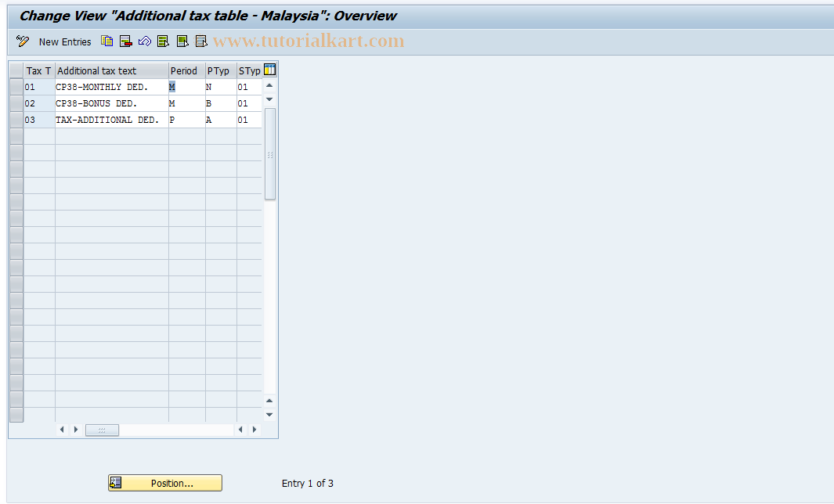Click Tax T cell 01
Screen dimensions: 834x504
pyautogui.click(x=39, y=87)
